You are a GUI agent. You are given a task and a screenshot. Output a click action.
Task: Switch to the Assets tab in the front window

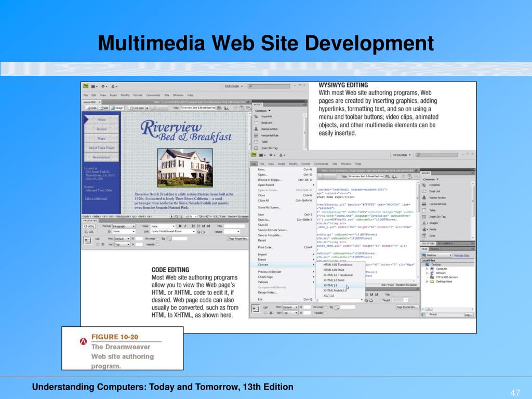(x=435, y=249)
